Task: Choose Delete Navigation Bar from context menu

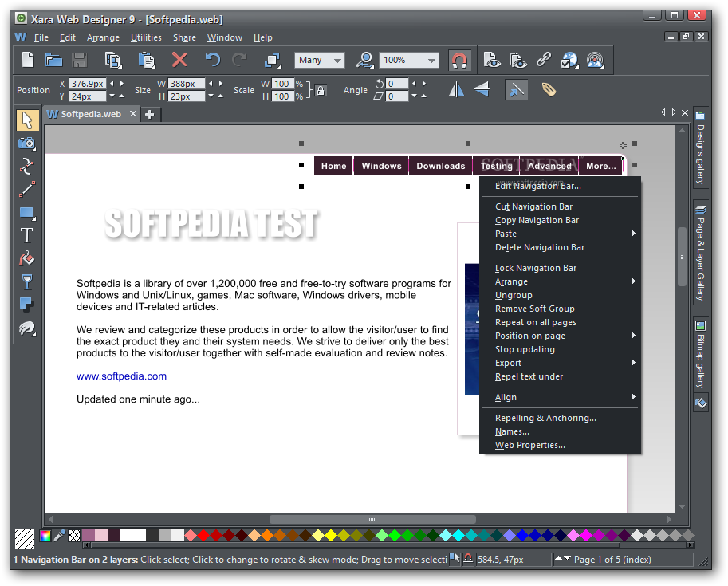Action: (540, 247)
